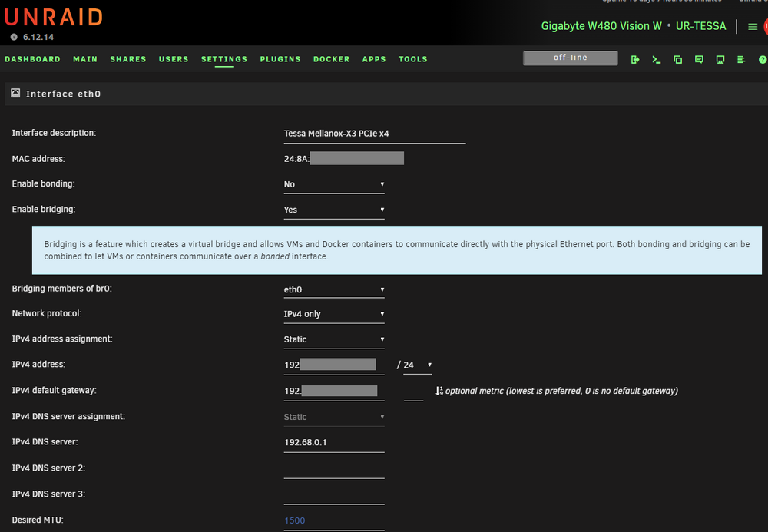Viewport: 768px width, 532px height.
Task: Go to the Main tab
Action: pos(85,59)
